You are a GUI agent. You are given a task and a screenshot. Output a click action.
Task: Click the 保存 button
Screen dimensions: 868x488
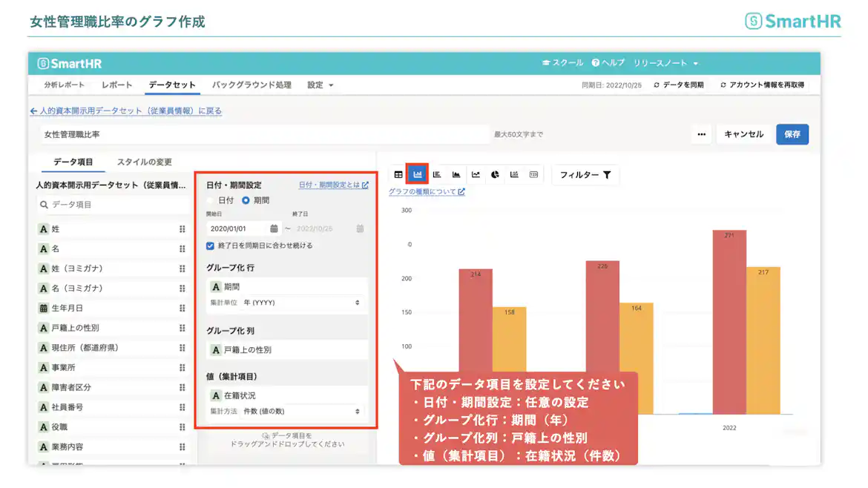click(792, 133)
